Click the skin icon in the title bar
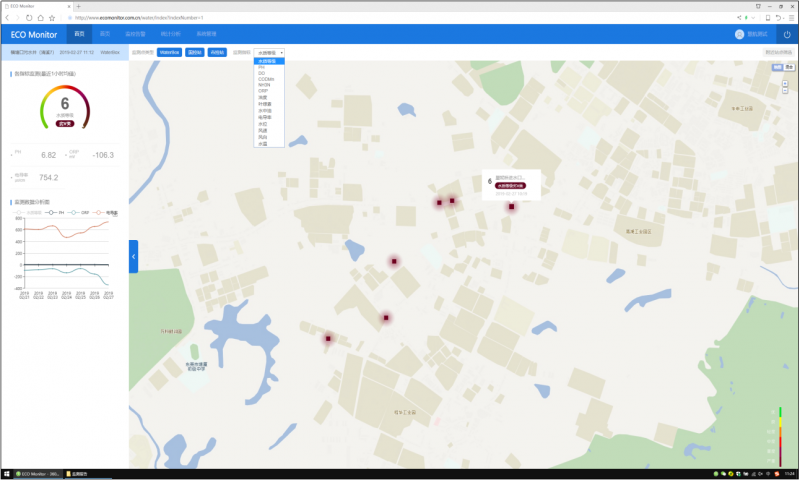800x480 pixels. click(x=758, y=6)
